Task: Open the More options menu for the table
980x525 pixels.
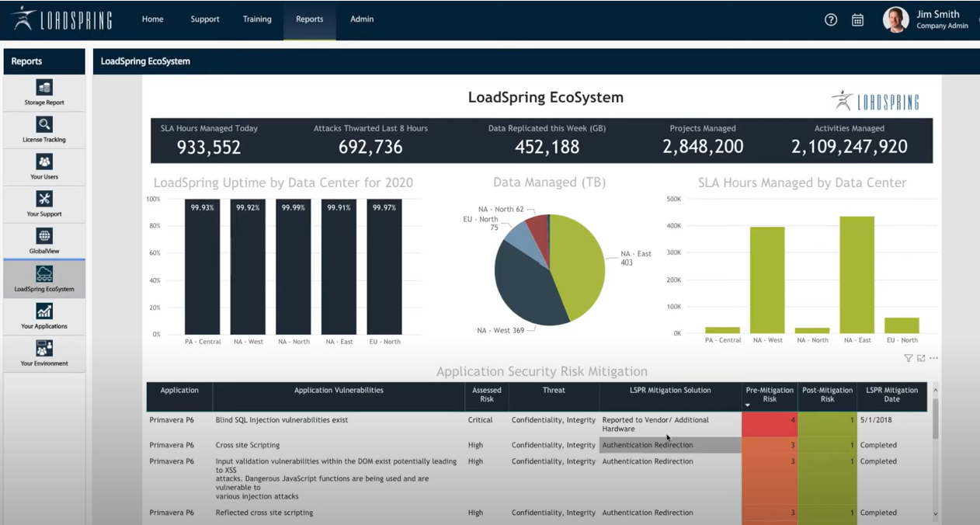Action: click(x=934, y=358)
